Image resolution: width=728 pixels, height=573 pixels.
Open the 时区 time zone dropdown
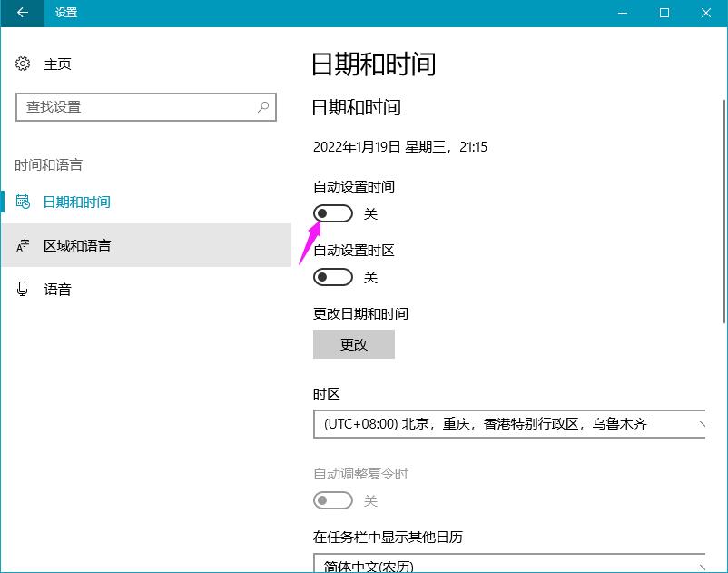click(x=508, y=423)
